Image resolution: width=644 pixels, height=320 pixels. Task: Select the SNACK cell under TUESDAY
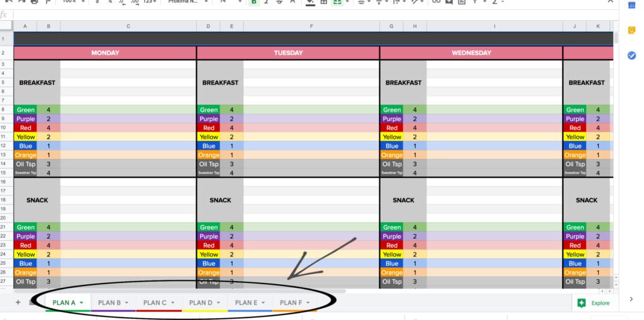[x=220, y=200]
